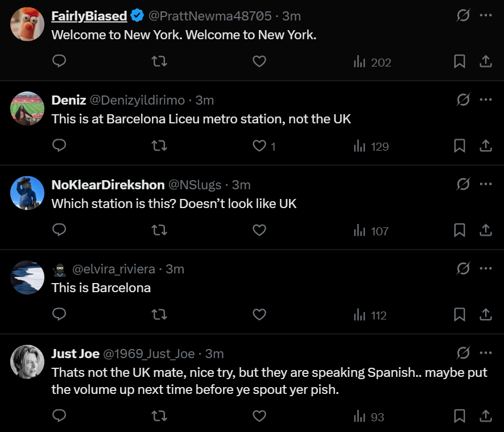The image size is (504, 432).
Task: Repost the 'This is Barcelona' tweet
Action: coord(160,315)
